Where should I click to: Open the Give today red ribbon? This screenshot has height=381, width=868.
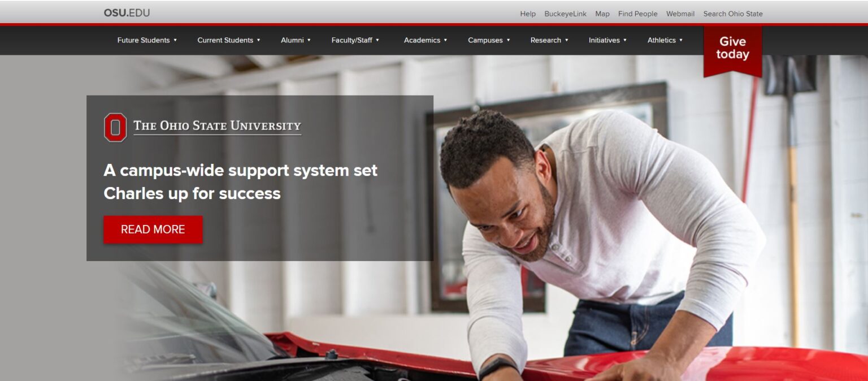coord(732,51)
